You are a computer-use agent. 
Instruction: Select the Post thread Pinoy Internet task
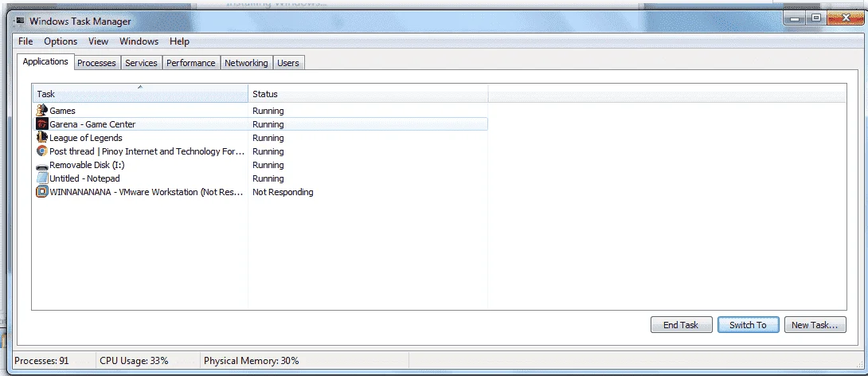[260, 151]
